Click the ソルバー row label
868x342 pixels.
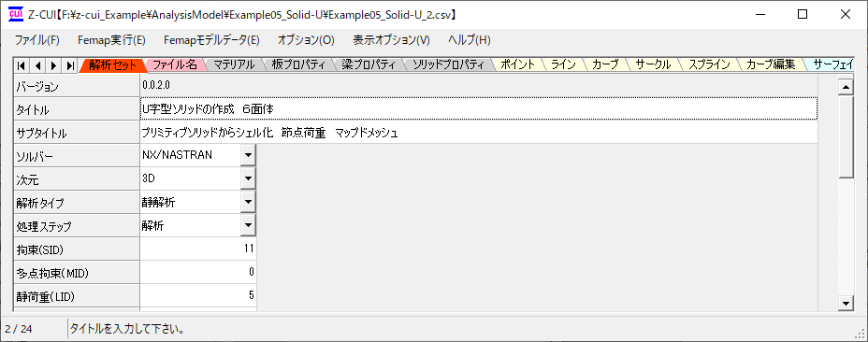click(77, 156)
